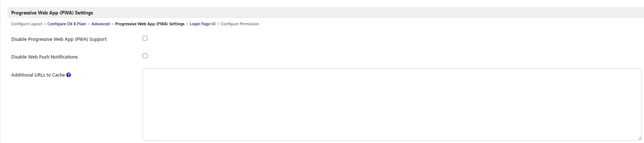This screenshot has width=644, height=143.
Task: Click the Additional URLs to Cache label
Action: click(x=38, y=75)
